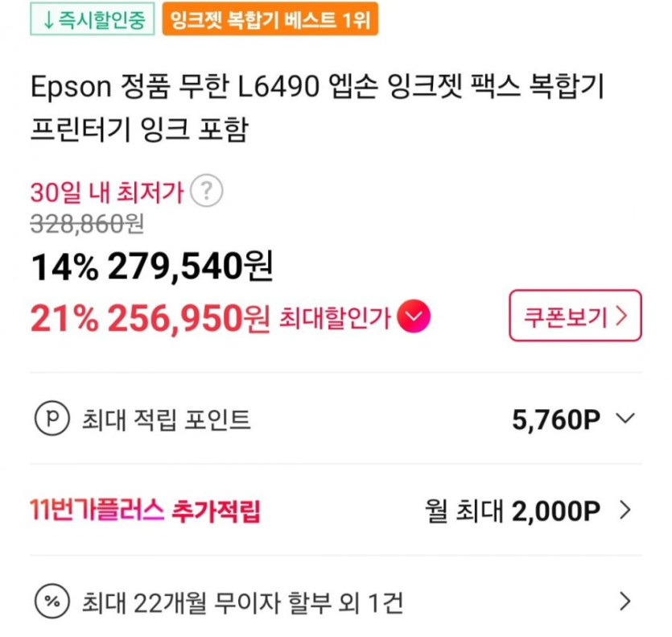Expand the chevron beside 5,760P
This screenshot has width=672, height=637.
pyautogui.click(x=626, y=419)
